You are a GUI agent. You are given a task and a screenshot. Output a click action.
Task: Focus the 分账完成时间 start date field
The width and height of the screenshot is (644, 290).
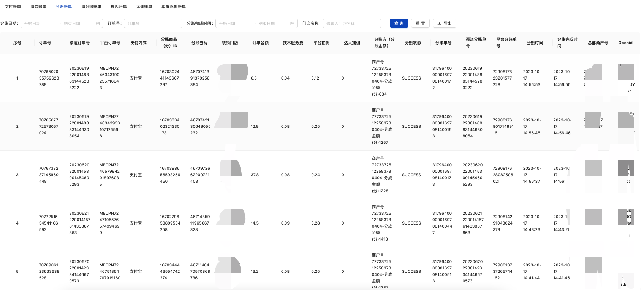coord(233,24)
